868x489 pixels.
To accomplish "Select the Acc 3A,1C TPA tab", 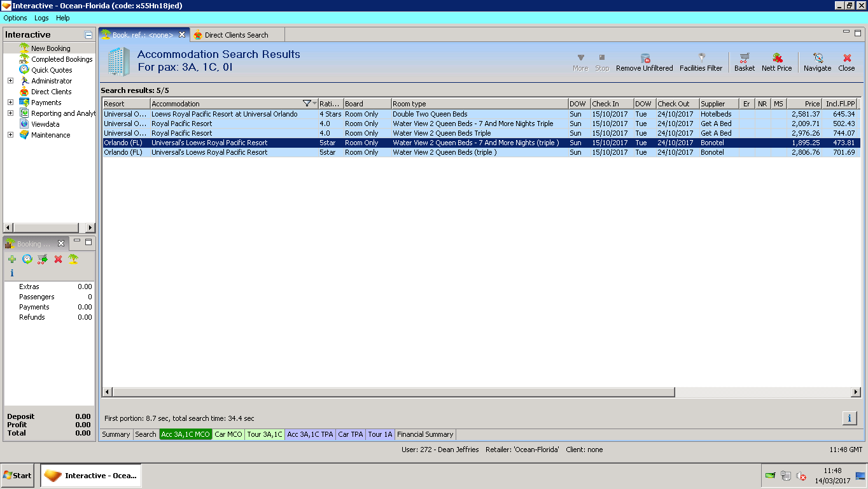I will coord(311,434).
